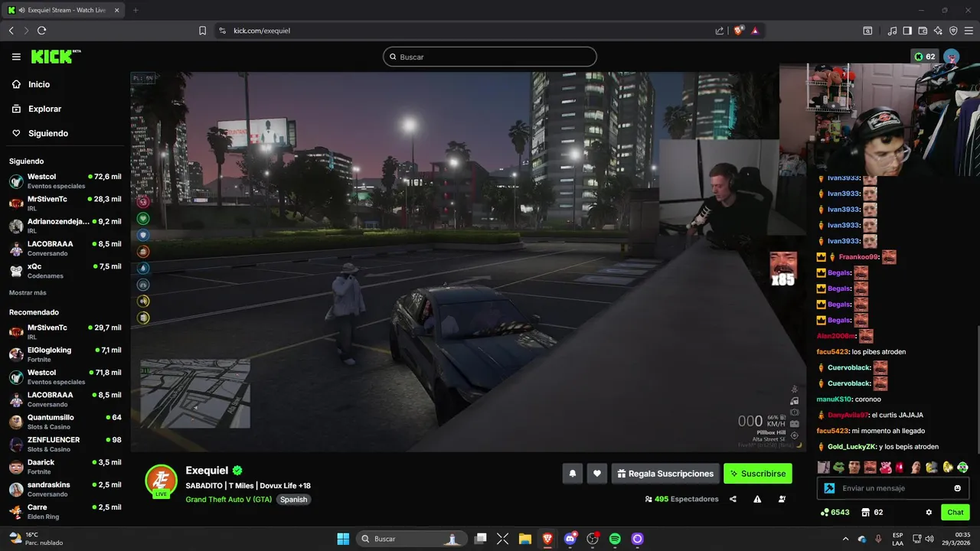Open Daarick recommended channel

64,466
